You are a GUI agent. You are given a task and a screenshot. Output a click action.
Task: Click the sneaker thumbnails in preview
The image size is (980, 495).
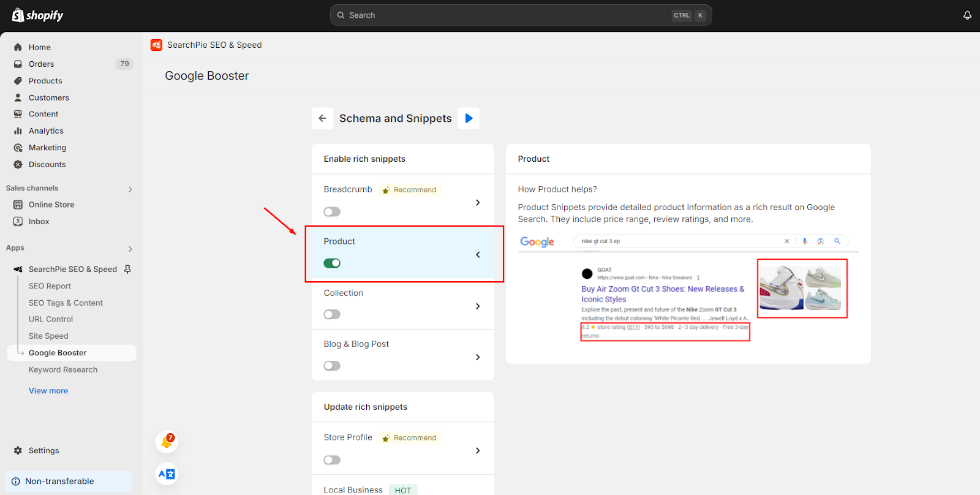point(802,289)
